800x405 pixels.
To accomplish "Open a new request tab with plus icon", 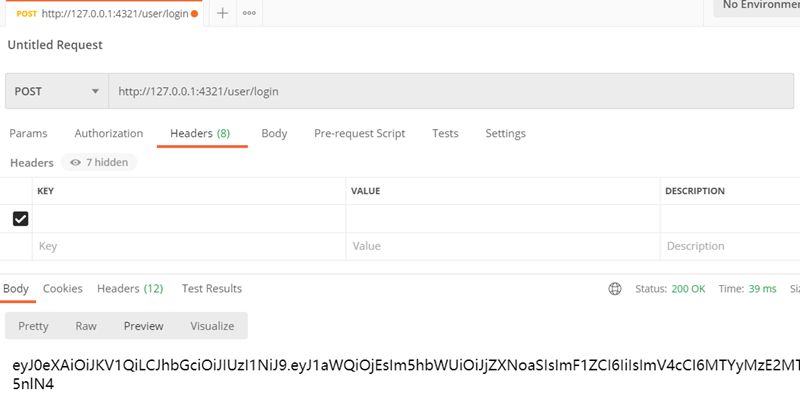I will click(x=222, y=13).
